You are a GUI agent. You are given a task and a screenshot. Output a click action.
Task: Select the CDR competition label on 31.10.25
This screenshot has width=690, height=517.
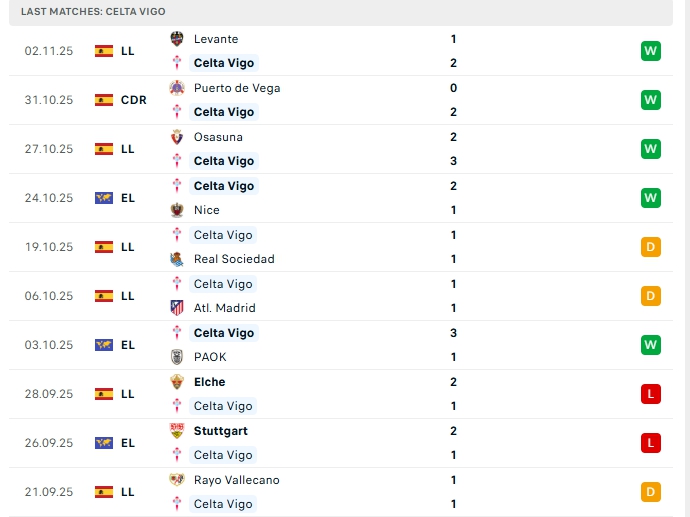point(133,100)
